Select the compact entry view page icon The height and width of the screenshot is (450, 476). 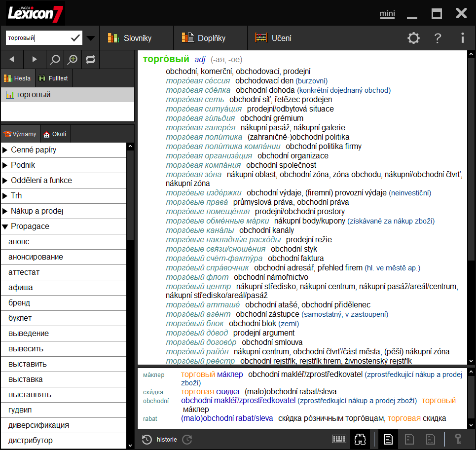(x=431, y=439)
